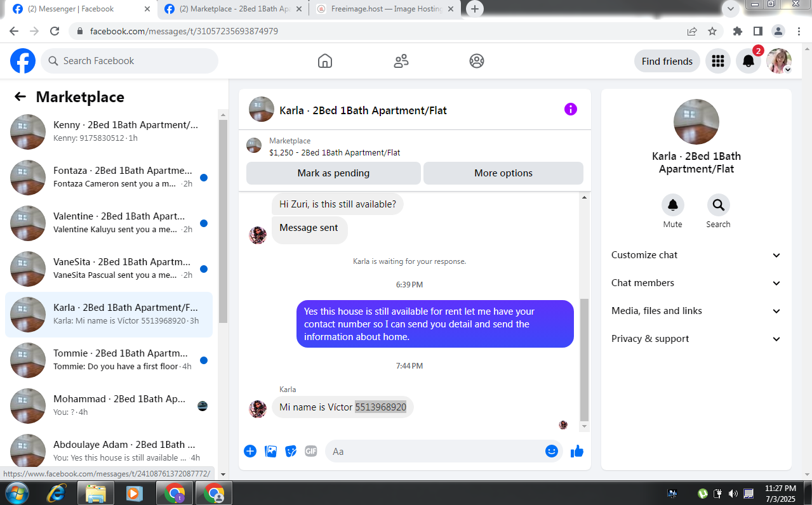Open the account profile picture menu
Screen dimensions: 812x505
779,61
